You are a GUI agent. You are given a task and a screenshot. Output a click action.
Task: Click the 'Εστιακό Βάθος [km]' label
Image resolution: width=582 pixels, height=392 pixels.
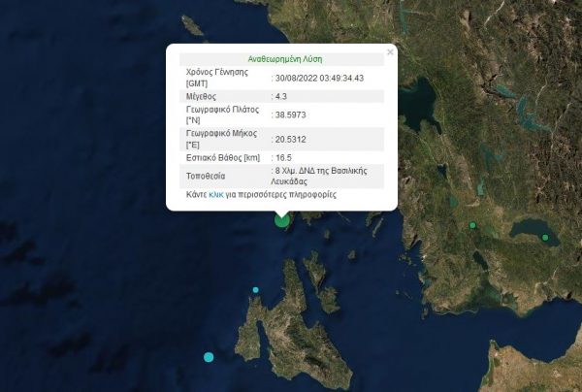point(224,157)
